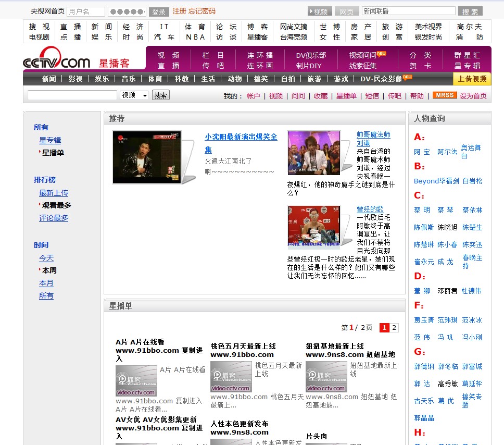Image resolution: width=504 pixels, height=445 pixels.
Task: Open 收藏 under 我的 links
Action: point(320,96)
